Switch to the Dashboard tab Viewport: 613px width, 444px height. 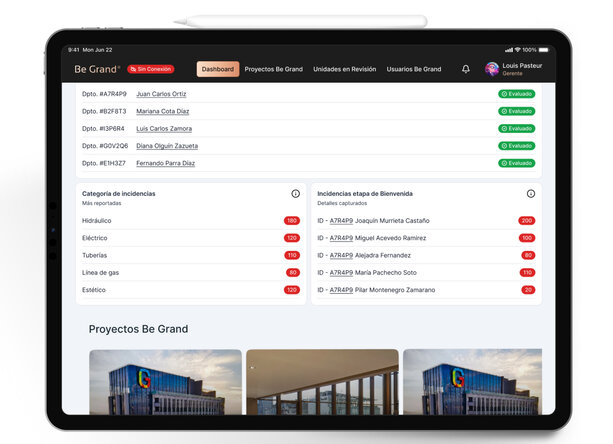coord(217,69)
